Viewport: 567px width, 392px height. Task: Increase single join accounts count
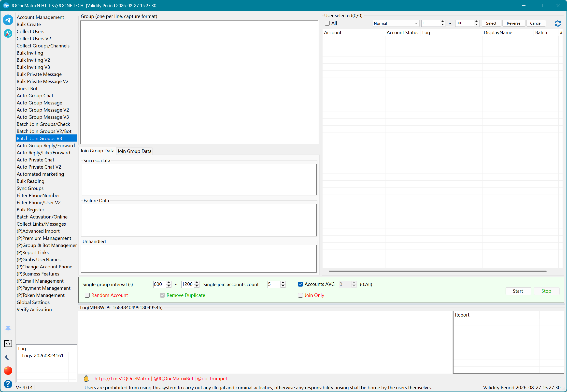point(283,283)
